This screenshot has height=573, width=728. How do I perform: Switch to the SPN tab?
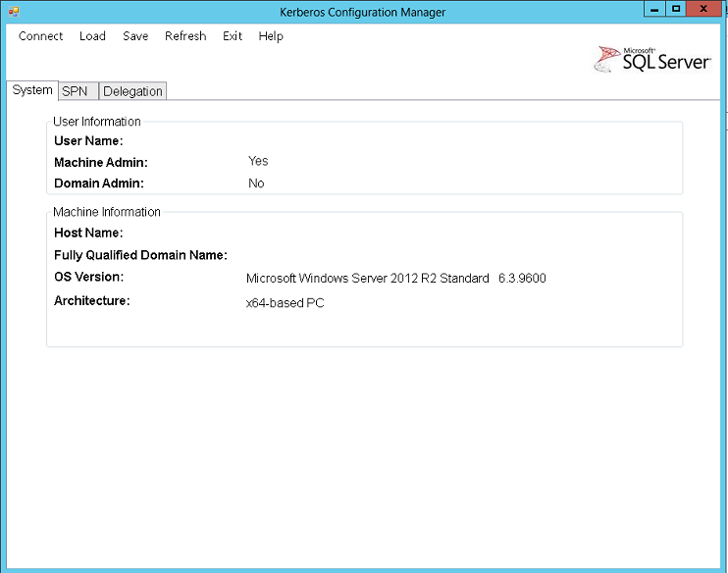tap(78, 91)
